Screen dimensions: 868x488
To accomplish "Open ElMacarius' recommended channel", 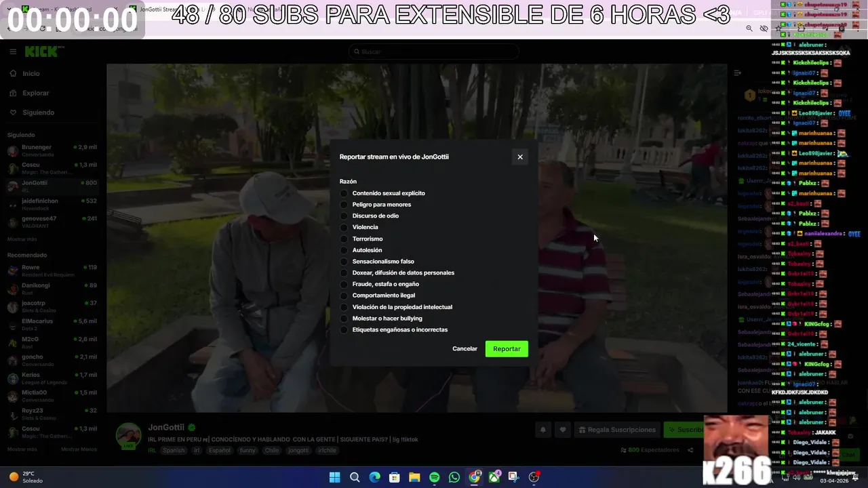I will click(53, 325).
